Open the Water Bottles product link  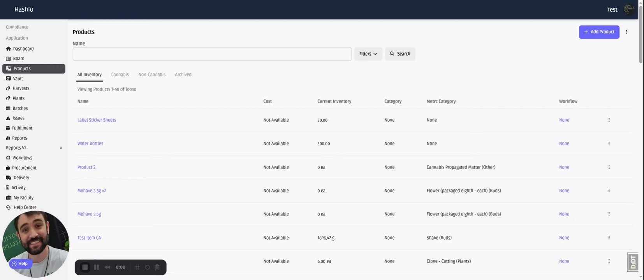(90, 143)
